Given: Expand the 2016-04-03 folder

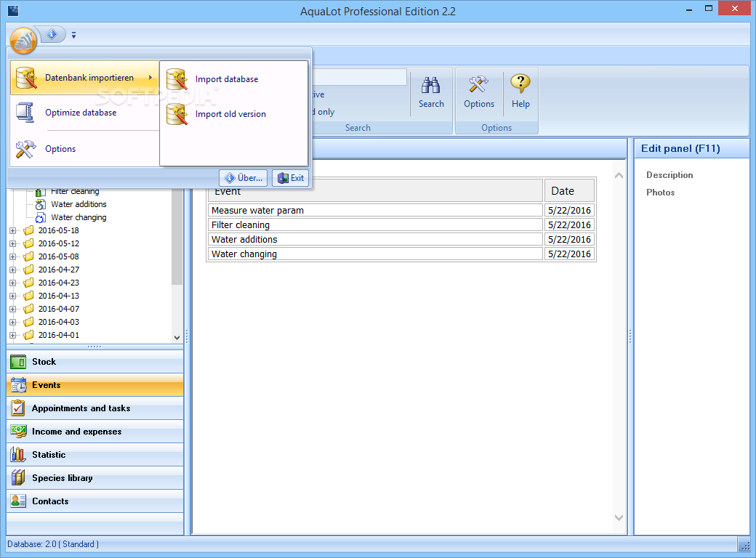Looking at the screenshot, I should pos(13,322).
